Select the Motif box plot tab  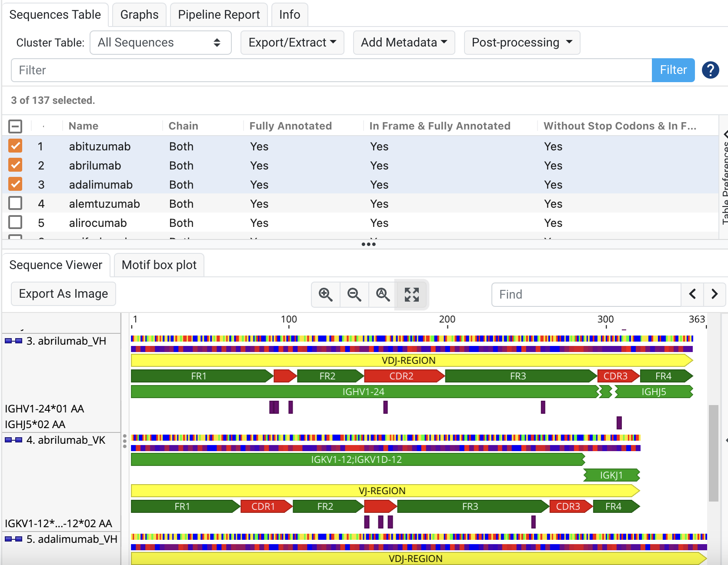[x=159, y=265]
